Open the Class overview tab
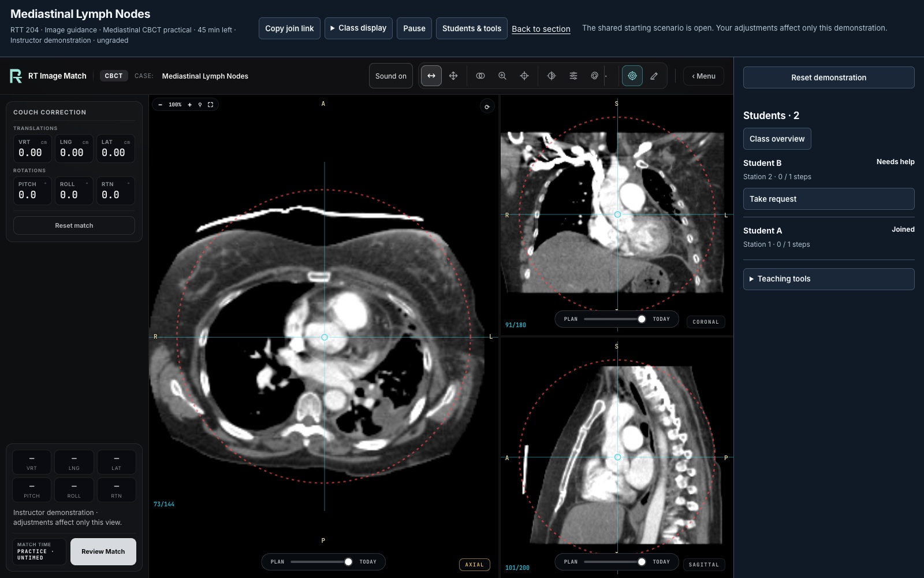This screenshot has height=578, width=924. (x=777, y=139)
